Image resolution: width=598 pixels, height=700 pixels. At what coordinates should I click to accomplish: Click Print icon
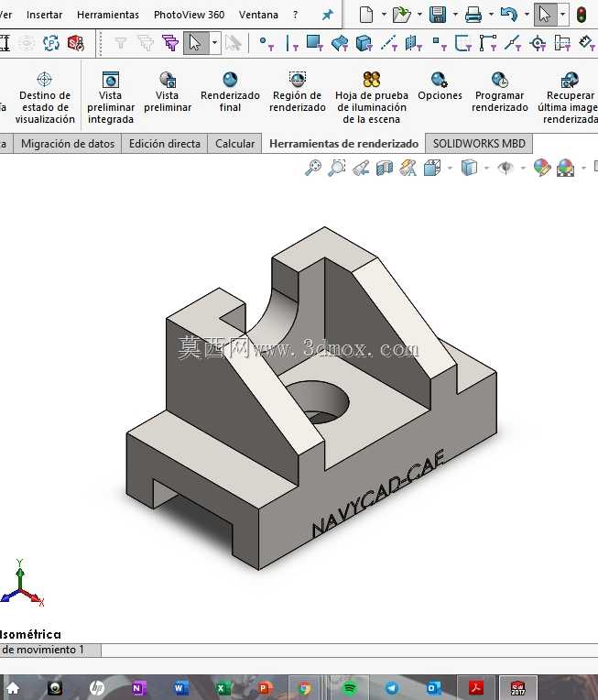[x=473, y=15]
